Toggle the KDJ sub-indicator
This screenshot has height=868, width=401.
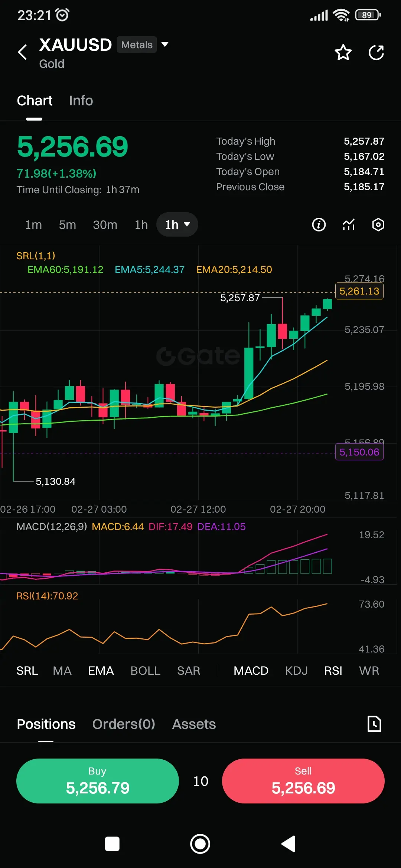296,671
